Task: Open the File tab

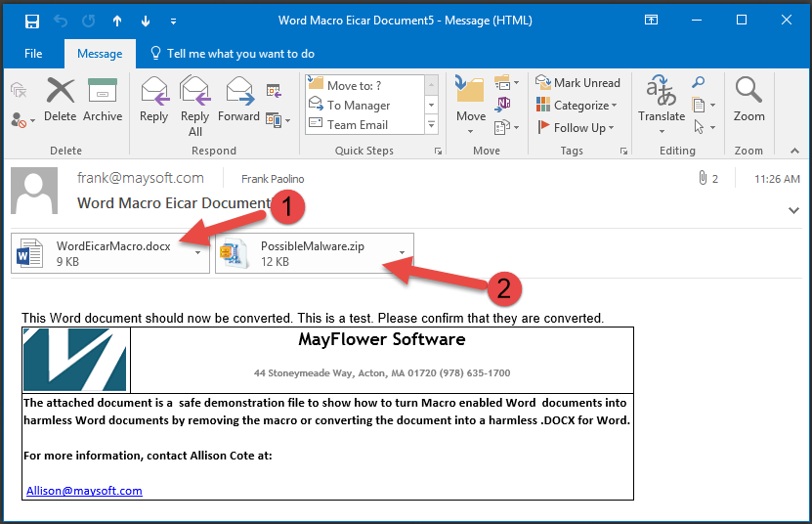Action: 33,54
